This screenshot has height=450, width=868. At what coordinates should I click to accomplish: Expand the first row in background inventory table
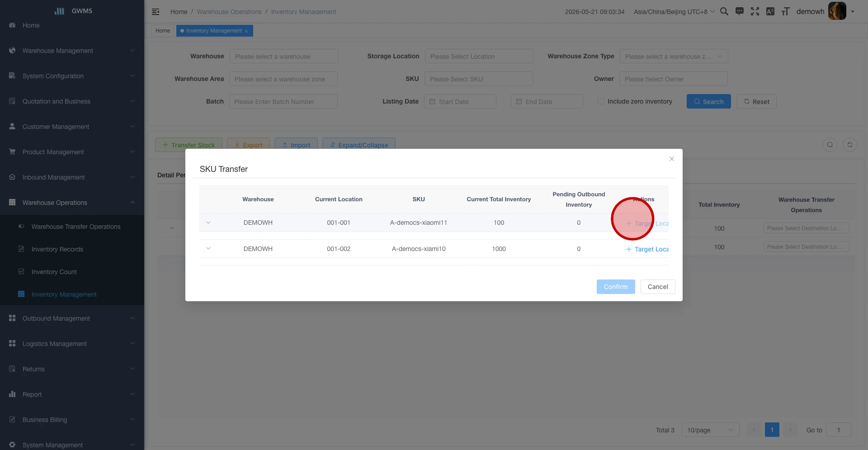(172, 228)
